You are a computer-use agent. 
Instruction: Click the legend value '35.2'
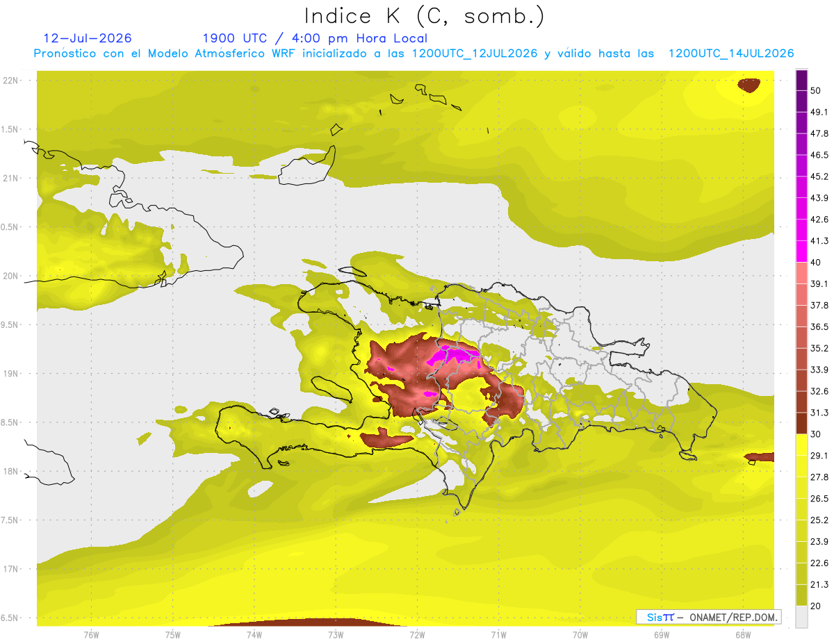pos(819,348)
